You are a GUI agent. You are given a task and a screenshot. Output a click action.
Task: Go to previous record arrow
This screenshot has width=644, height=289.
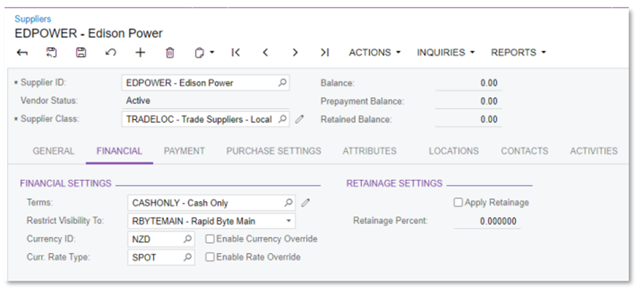pos(266,53)
